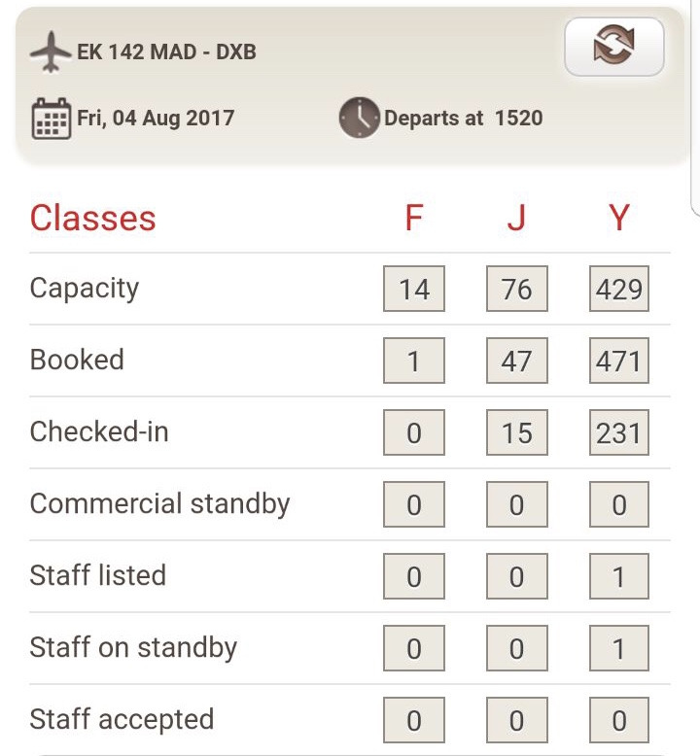Click the Staff on standby row label

[x=133, y=648]
